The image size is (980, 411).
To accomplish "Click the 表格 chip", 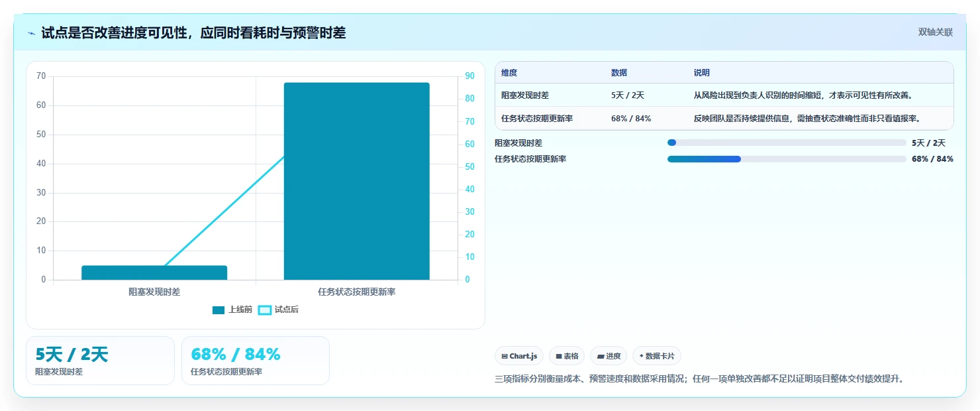I will point(567,356).
